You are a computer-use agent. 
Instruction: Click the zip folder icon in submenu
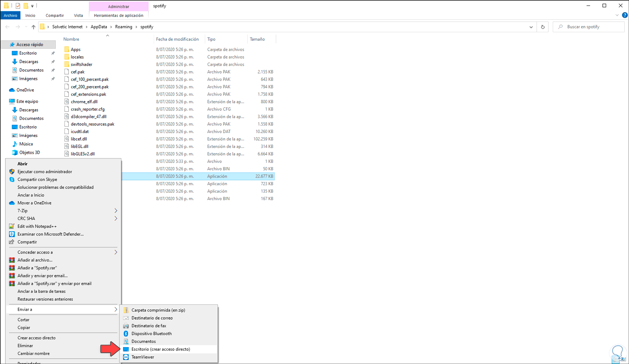tap(126, 310)
